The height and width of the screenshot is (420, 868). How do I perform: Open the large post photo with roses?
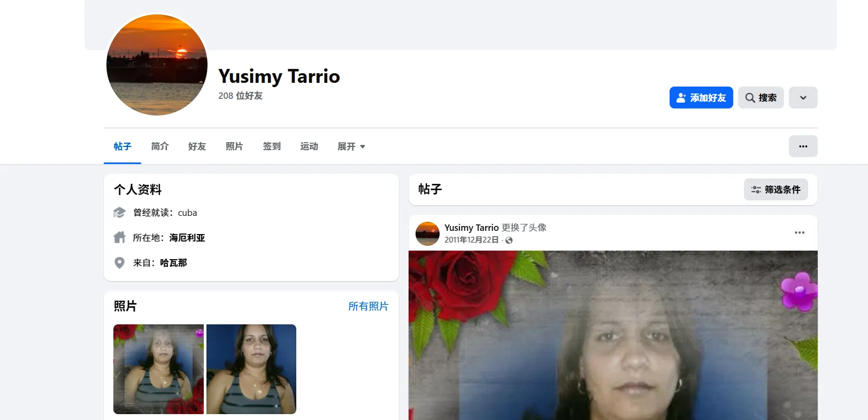(613, 335)
